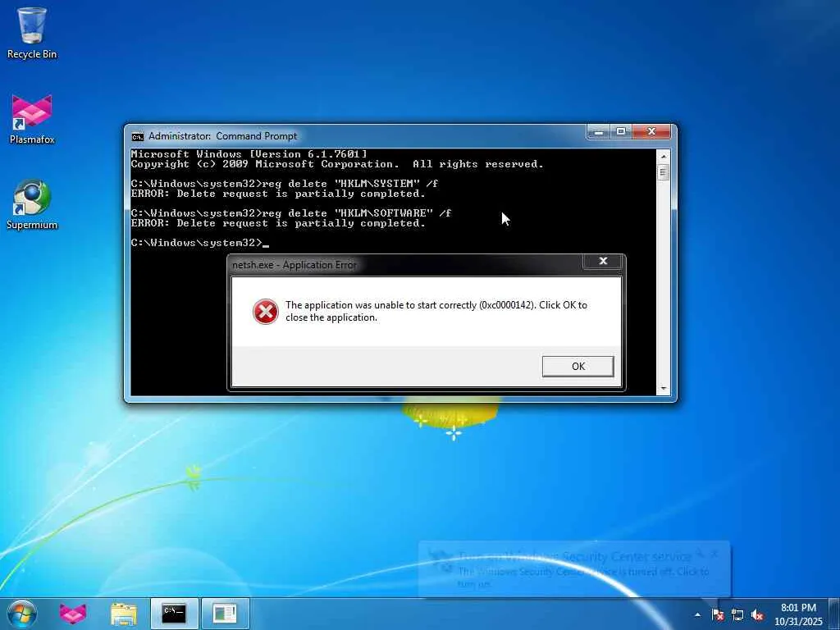This screenshot has height=630, width=840.
Task: Click the reg delete "HKLM\SYSTEM" command line
Action: (x=285, y=183)
